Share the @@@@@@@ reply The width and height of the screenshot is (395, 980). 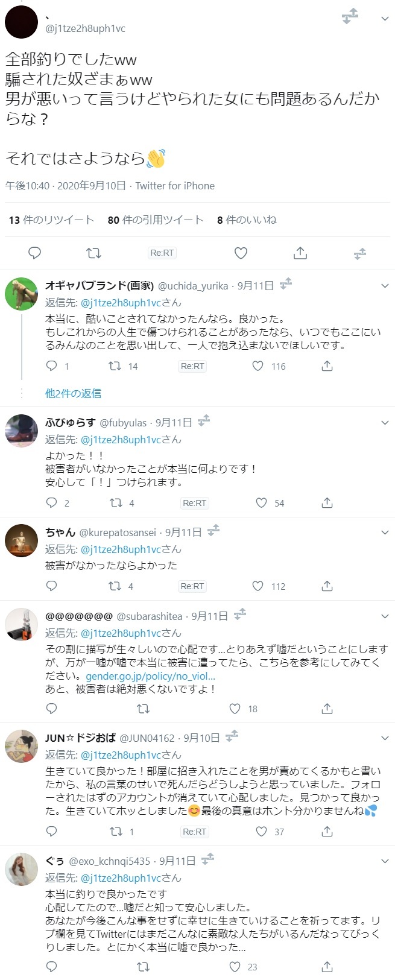(327, 709)
